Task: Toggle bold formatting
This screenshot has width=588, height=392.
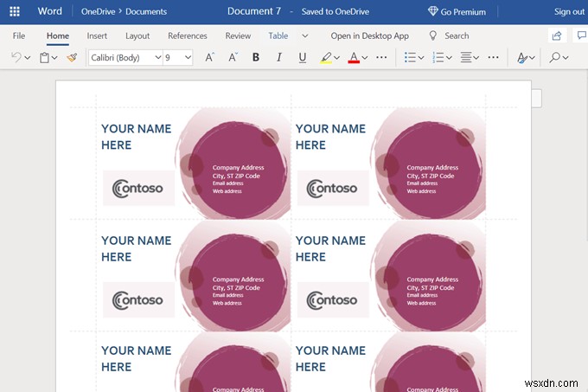Action: 255,58
